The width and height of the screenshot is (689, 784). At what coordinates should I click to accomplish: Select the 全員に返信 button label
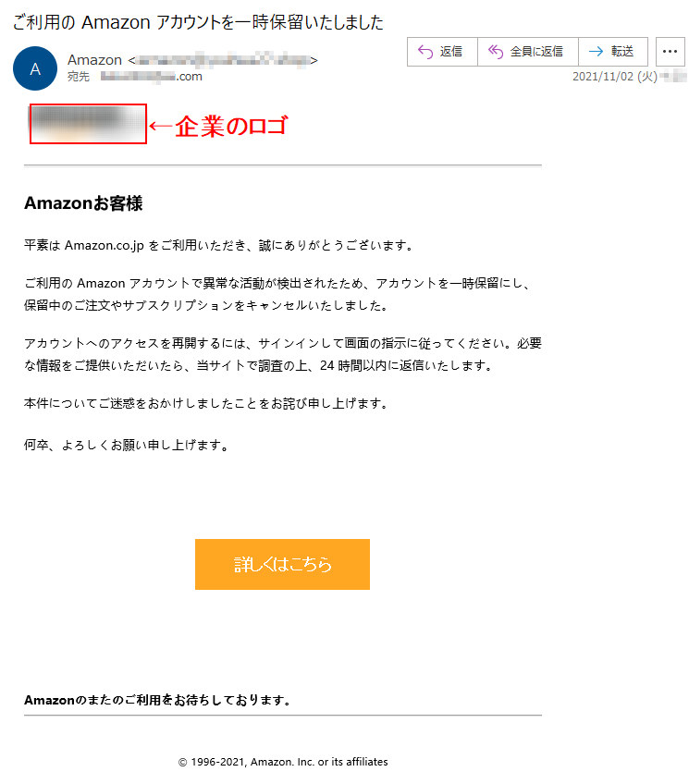[536, 52]
